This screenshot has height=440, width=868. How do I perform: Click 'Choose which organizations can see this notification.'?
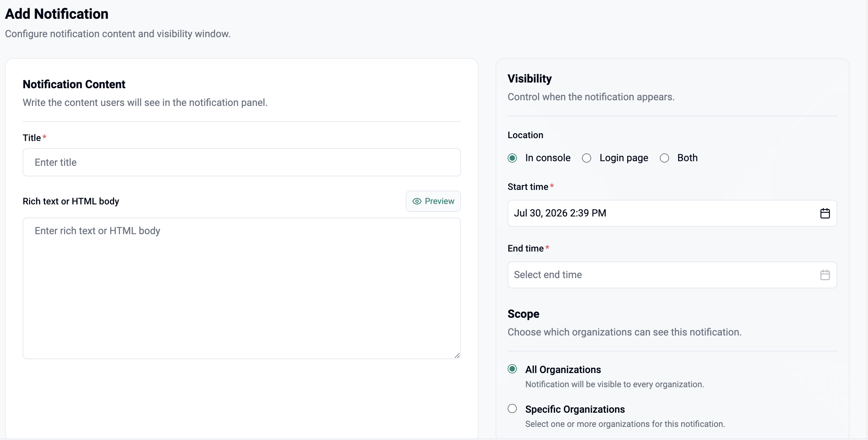coord(624,332)
